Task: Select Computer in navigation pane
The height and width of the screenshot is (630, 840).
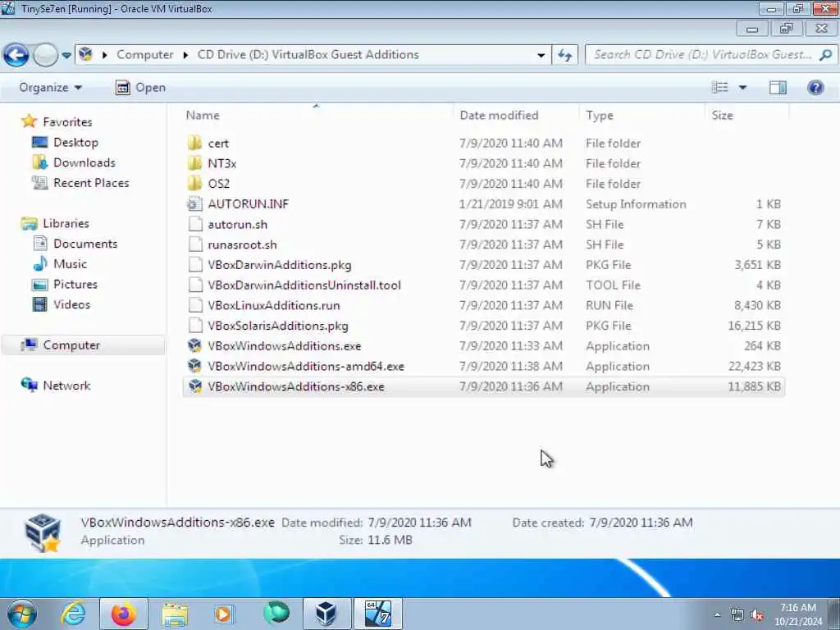Action: tap(71, 345)
